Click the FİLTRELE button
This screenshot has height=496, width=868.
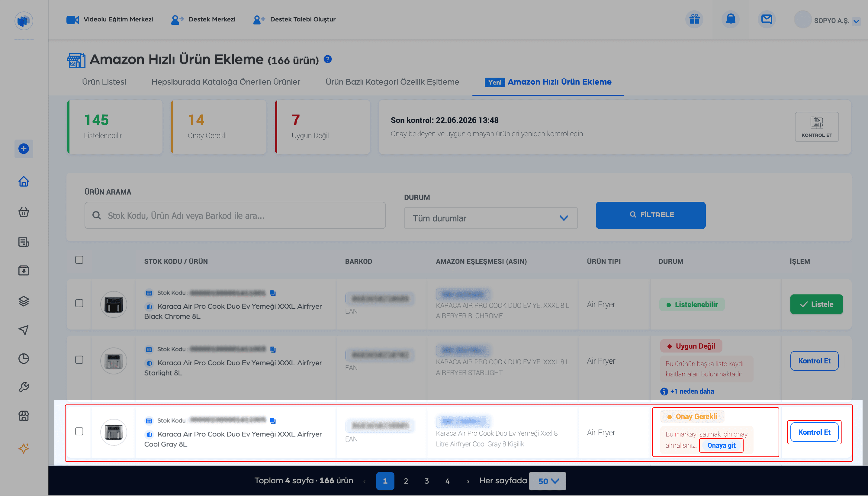651,215
